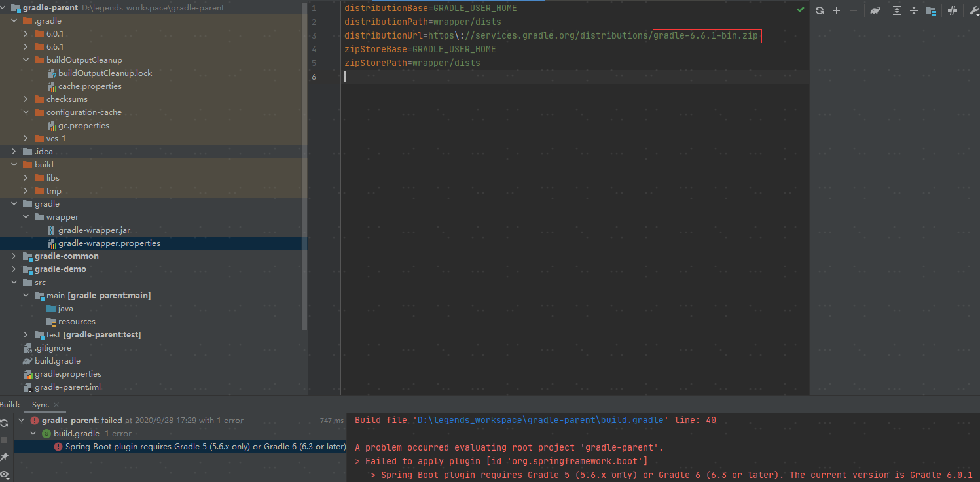Image resolution: width=980 pixels, height=482 pixels.
Task: Show Gradle dependencies folder icon
Action: 931,10
